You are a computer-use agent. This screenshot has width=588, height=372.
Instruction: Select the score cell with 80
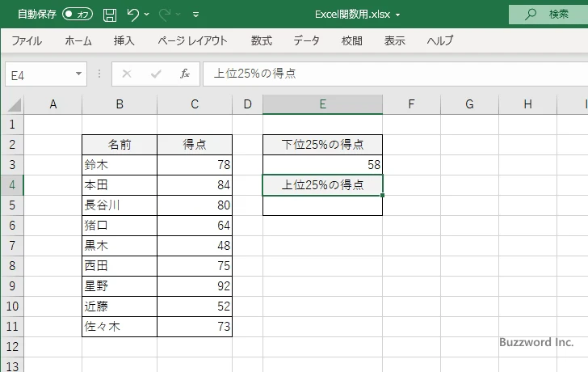point(194,205)
